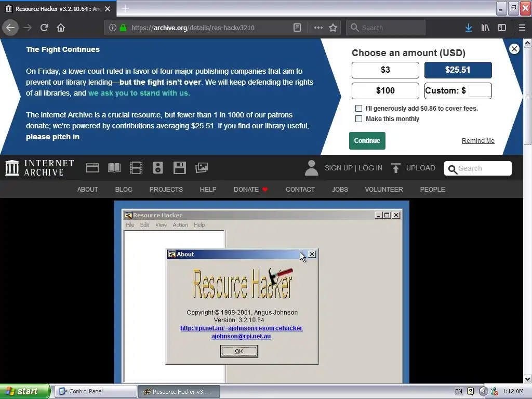Click the Internet Archive logo
The height and width of the screenshot is (399, 532).
[x=39, y=168]
